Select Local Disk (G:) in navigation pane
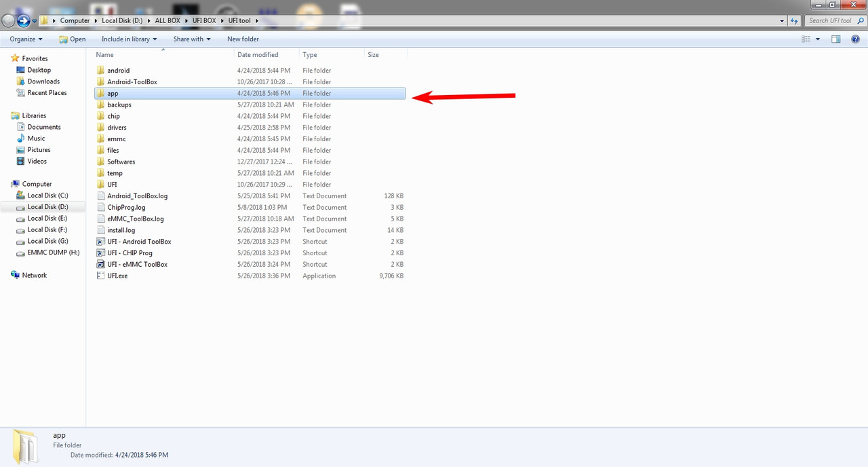 coord(47,241)
